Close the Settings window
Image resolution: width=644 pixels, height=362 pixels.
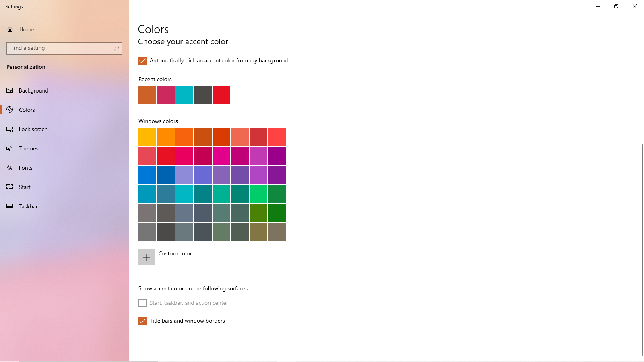(x=635, y=6)
